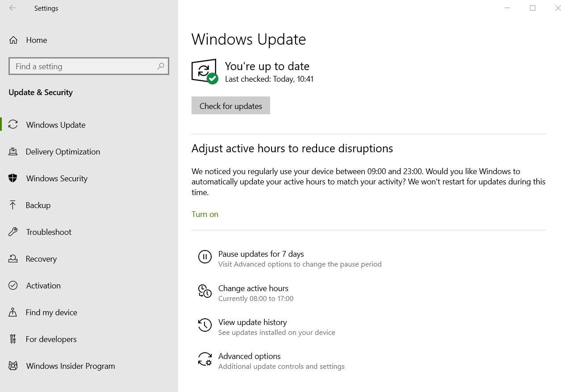Click the Check for updates button

(231, 105)
